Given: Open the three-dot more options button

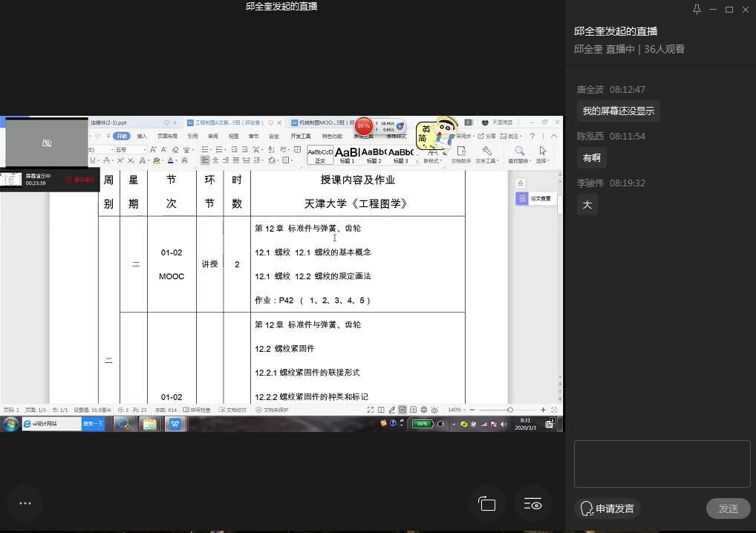Looking at the screenshot, I should click(x=25, y=503).
